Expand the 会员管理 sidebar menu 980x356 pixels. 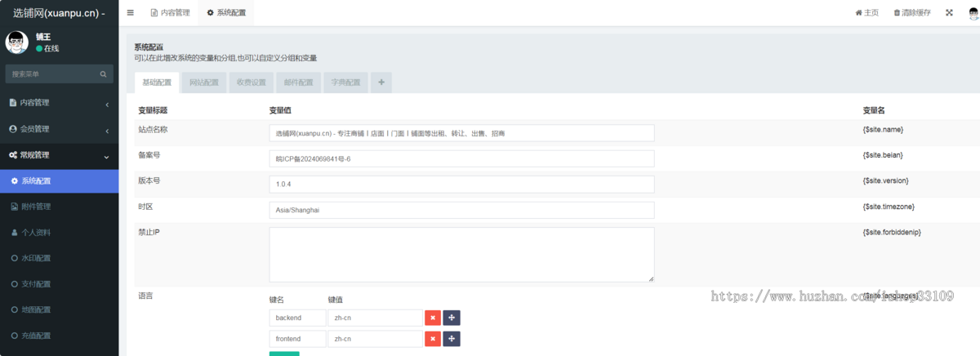pyautogui.click(x=59, y=129)
